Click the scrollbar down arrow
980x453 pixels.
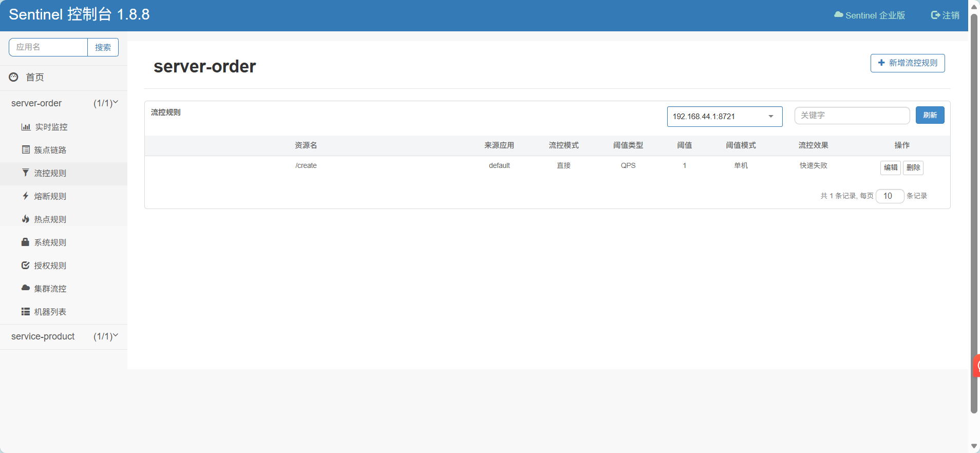(x=974, y=446)
